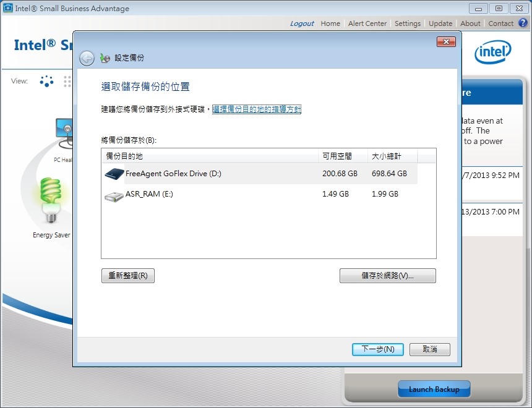Sort by 大小總計 column header
This screenshot has height=408, width=532.
[393, 156]
